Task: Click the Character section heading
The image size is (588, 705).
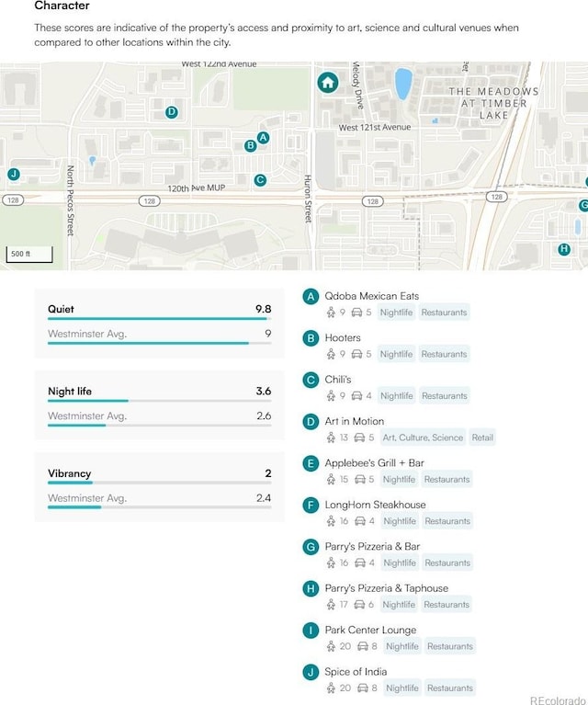Action: [62, 6]
